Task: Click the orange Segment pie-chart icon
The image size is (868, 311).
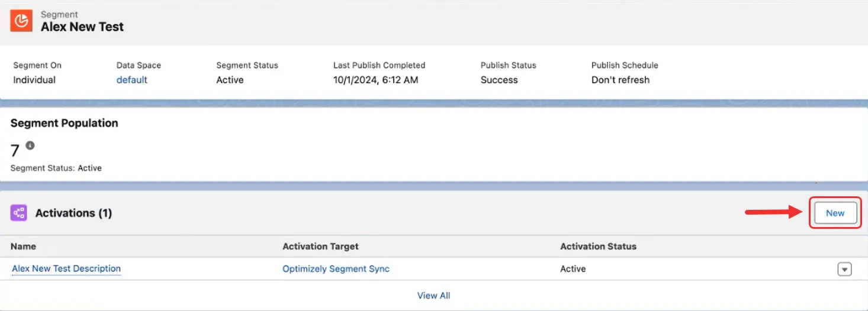Action: tap(21, 21)
